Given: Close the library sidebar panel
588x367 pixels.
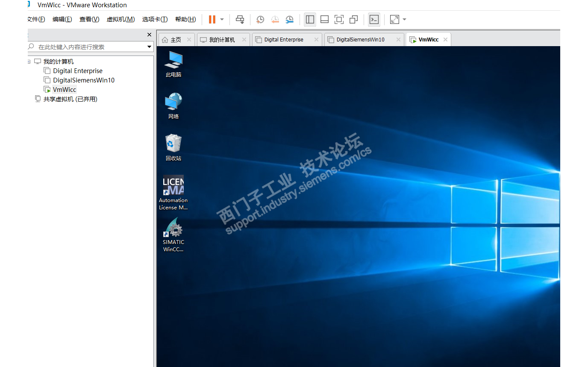Looking at the screenshot, I should 149,35.
